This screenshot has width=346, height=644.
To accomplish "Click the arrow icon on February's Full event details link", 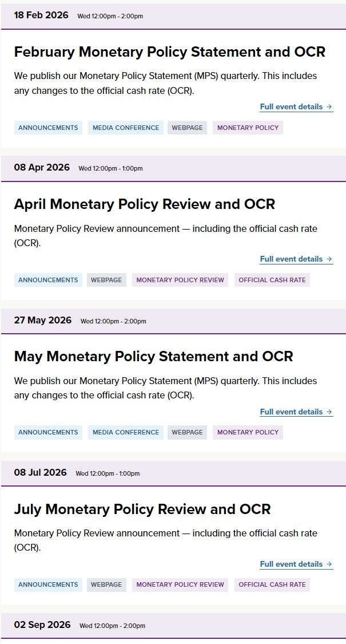I will point(329,106).
